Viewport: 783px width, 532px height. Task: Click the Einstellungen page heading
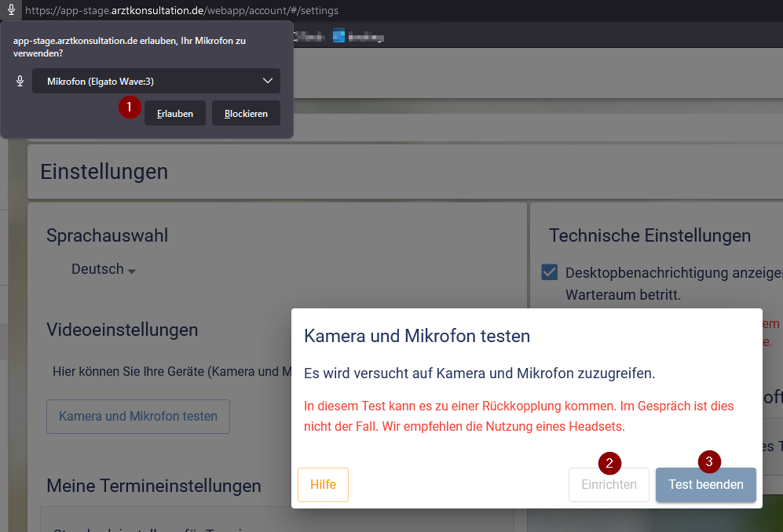click(x=104, y=171)
